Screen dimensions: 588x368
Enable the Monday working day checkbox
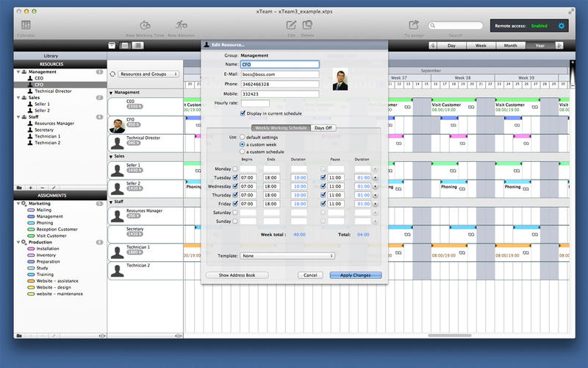[x=235, y=169]
